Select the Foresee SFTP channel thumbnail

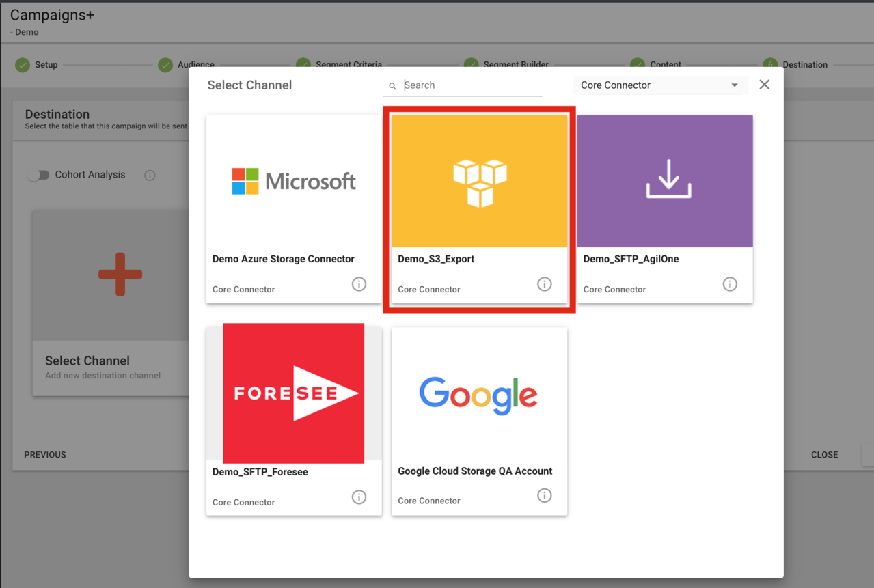pos(294,393)
